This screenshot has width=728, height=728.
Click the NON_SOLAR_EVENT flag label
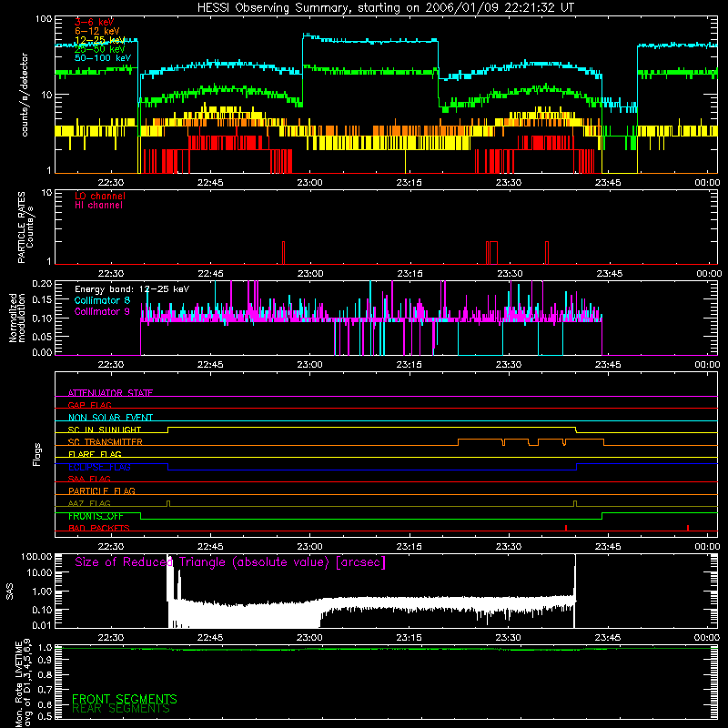click(x=110, y=418)
